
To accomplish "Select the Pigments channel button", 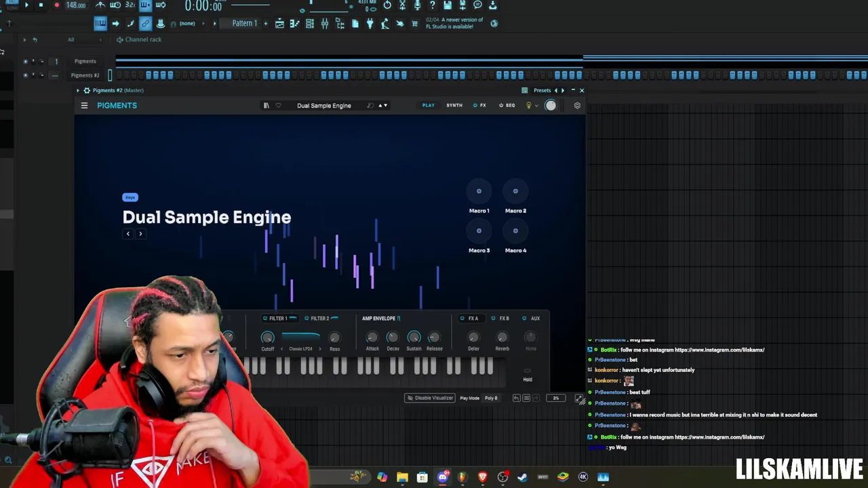I will click(85, 61).
